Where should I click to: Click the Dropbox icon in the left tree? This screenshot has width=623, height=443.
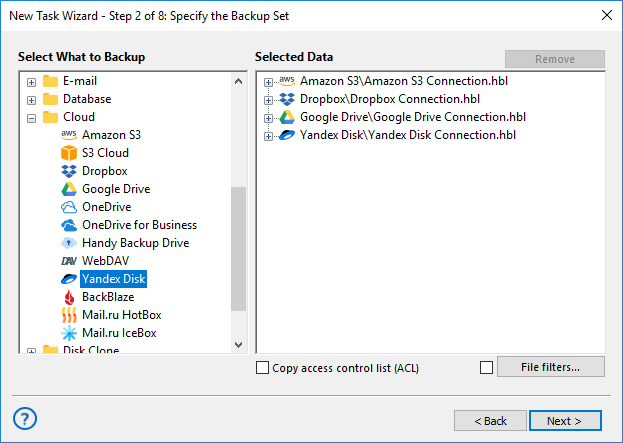(69, 171)
